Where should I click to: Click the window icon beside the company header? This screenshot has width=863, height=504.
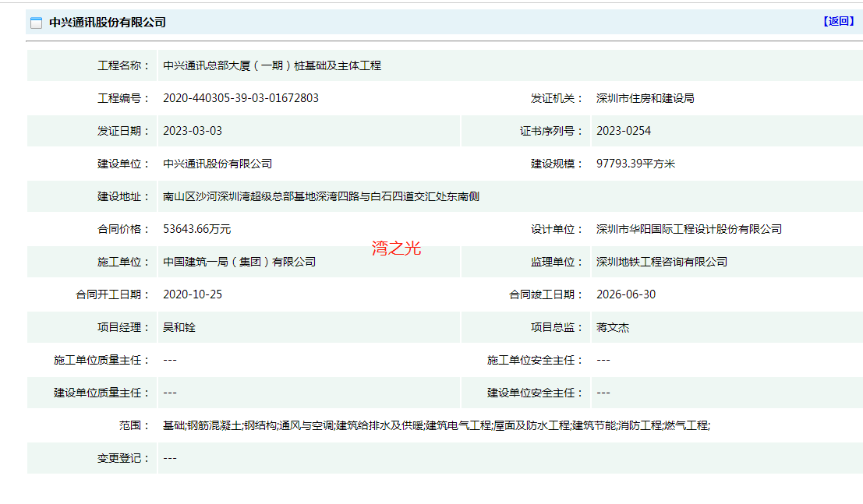(x=36, y=23)
